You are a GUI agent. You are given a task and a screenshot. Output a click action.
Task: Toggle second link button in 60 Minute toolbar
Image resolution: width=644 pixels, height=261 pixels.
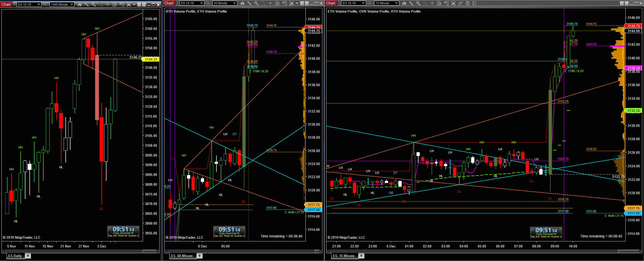(x=307, y=3)
